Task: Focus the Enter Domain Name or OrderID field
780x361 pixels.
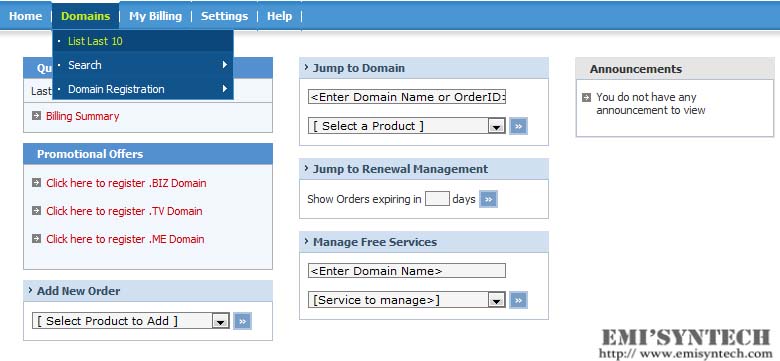Action: point(407,97)
